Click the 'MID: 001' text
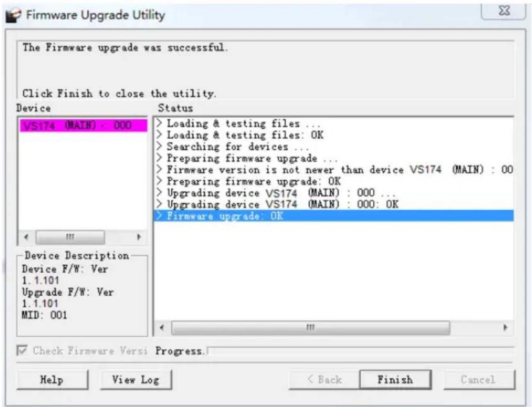Image resolution: width=532 pixels, height=407 pixels. click(x=45, y=315)
